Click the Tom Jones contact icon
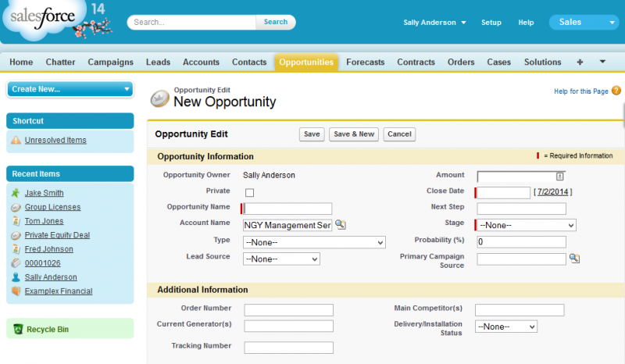The width and height of the screenshot is (625, 364). click(x=16, y=221)
